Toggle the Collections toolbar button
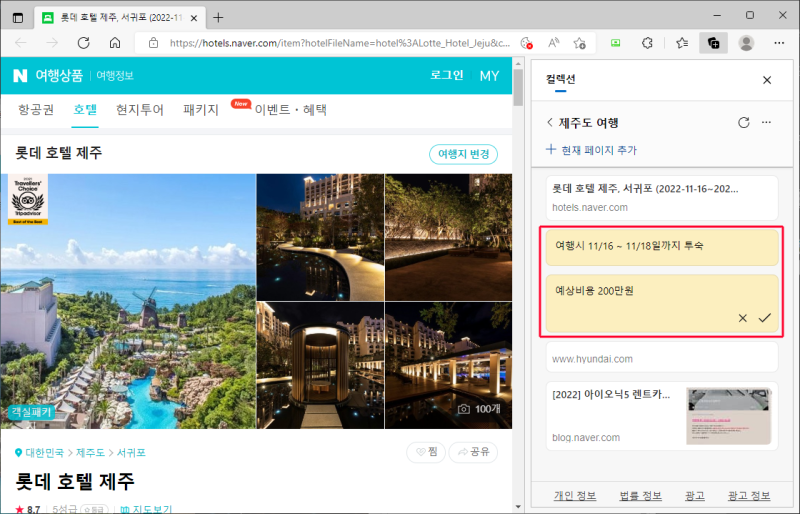Image resolution: width=800 pixels, height=514 pixels. 714,43
